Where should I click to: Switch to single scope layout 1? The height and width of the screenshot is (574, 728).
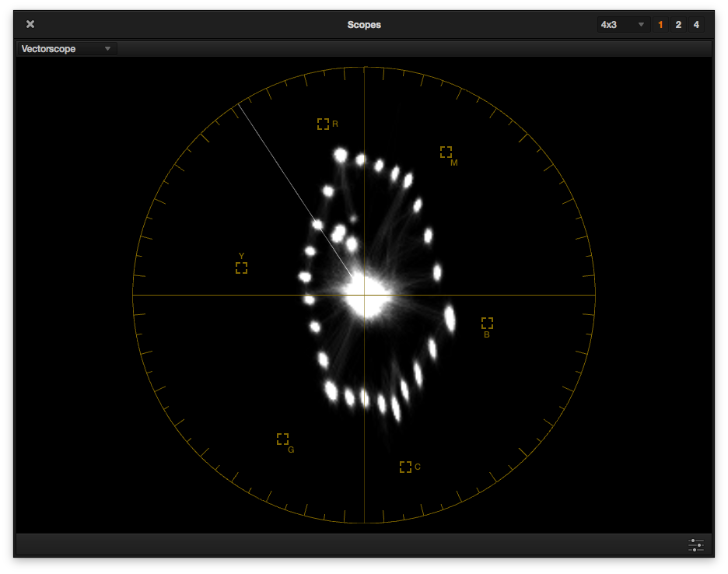pos(661,25)
